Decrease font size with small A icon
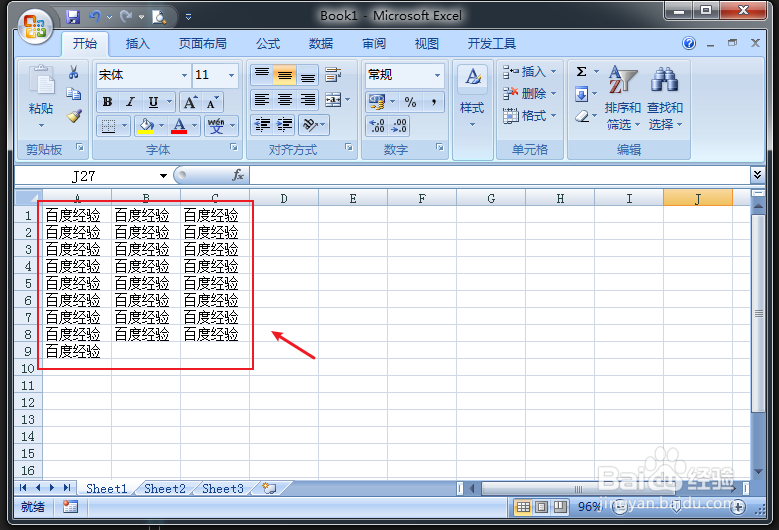 212,102
